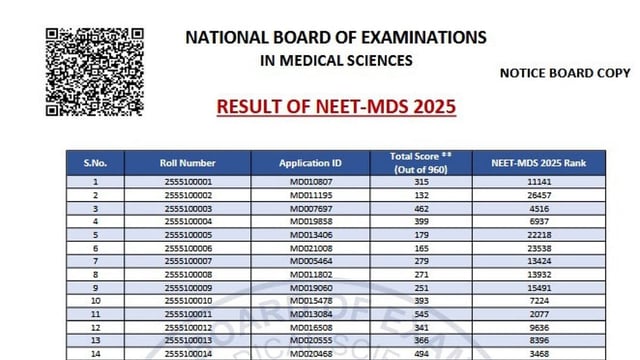This screenshot has height=360, width=640.
Task: Select the Roll Number column header
Action: [188, 163]
